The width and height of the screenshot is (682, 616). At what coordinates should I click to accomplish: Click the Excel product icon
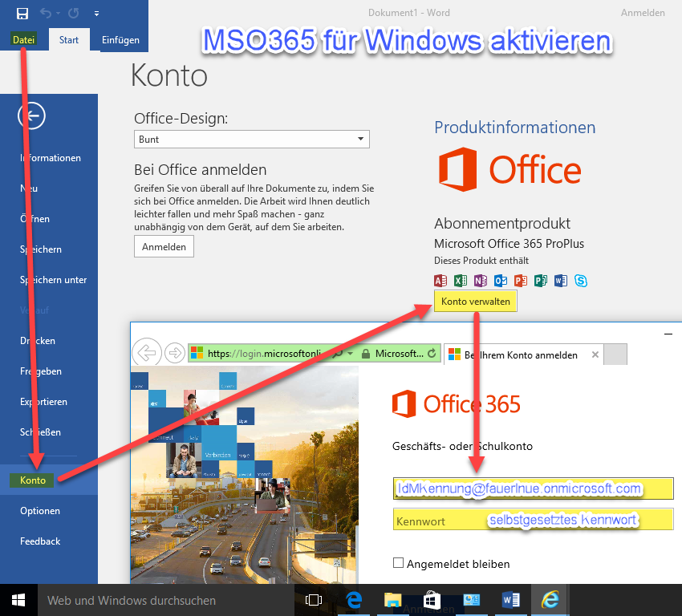[461, 281]
